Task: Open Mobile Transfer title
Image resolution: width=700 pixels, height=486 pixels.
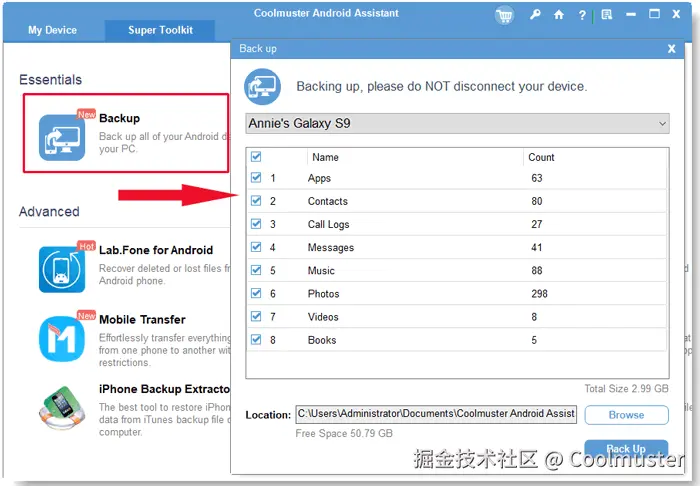Action: pyautogui.click(x=142, y=320)
